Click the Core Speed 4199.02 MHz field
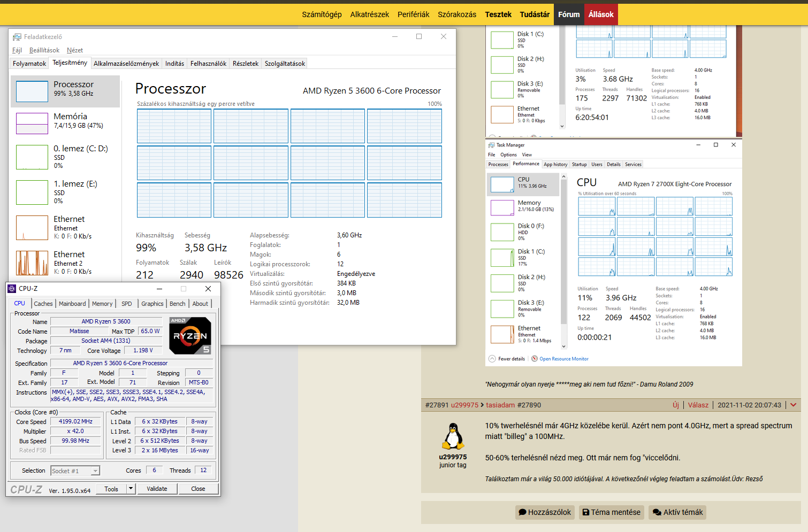 [x=75, y=421]
